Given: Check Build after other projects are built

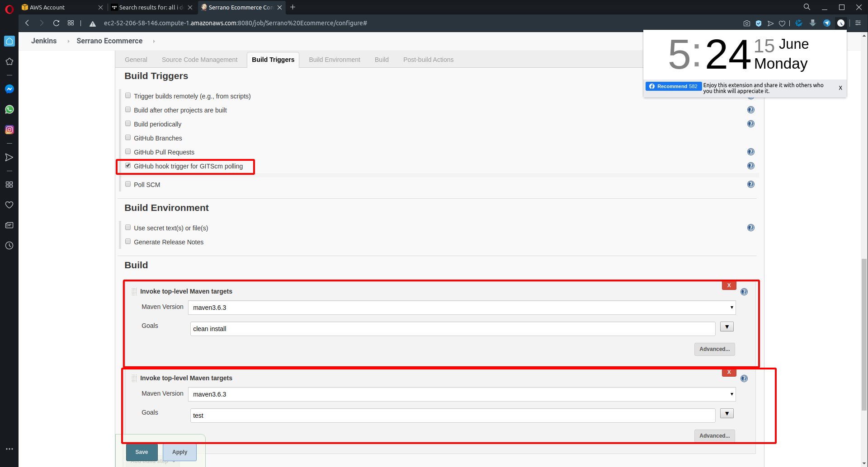Looking at the screenshot, I should [x=128, y=110].
